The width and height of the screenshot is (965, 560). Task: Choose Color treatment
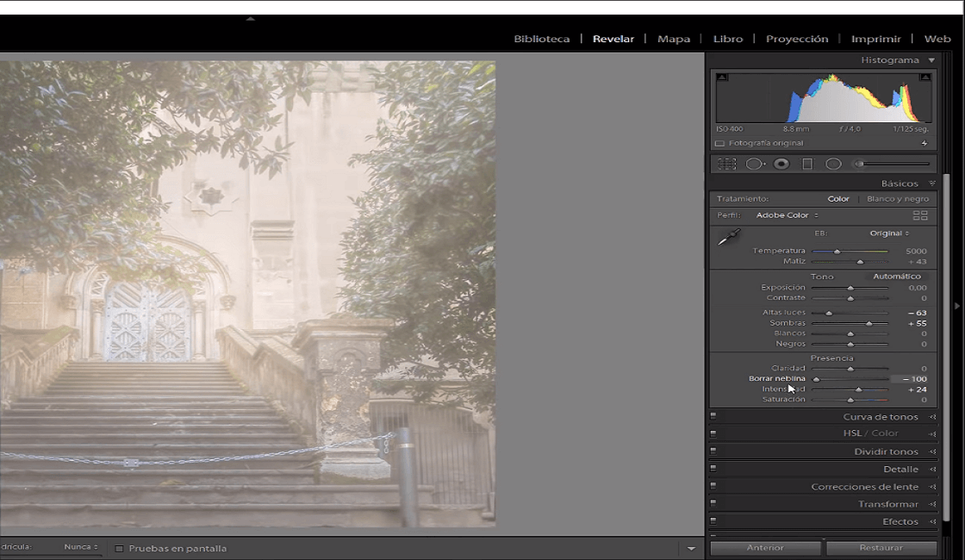[x=838, y=199]
